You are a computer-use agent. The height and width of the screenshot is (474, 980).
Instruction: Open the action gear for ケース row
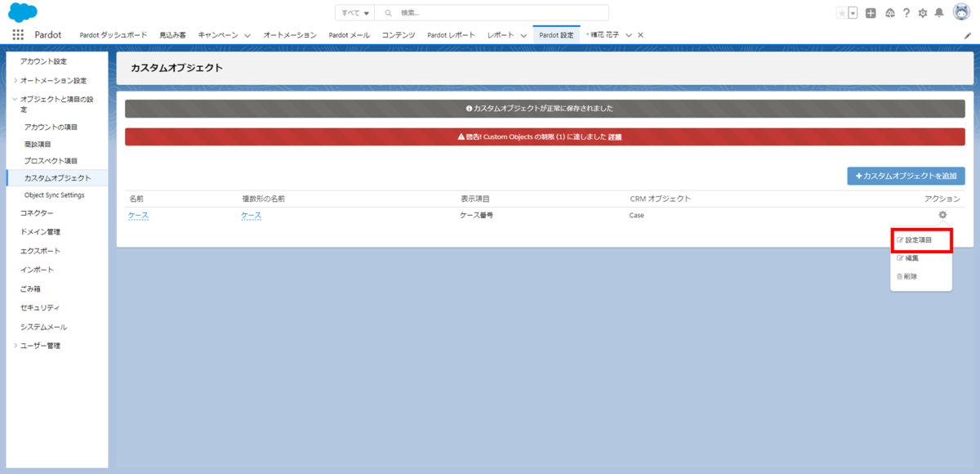[x=942, y=215]
